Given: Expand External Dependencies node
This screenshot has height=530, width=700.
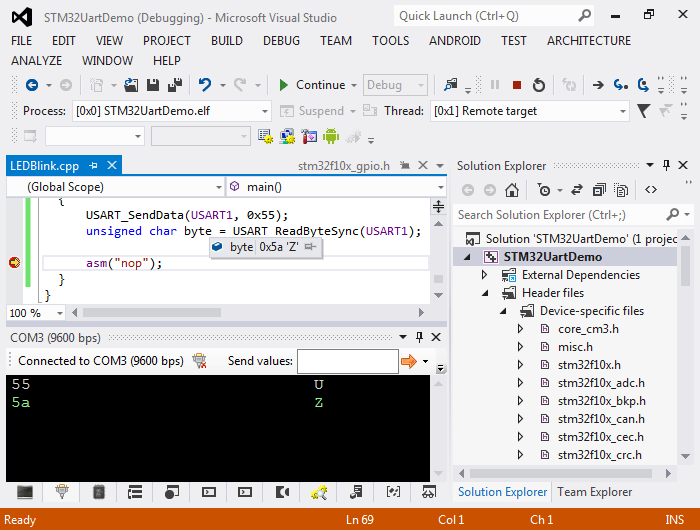Looking at the screenshot, I should (x=484, y=275).
